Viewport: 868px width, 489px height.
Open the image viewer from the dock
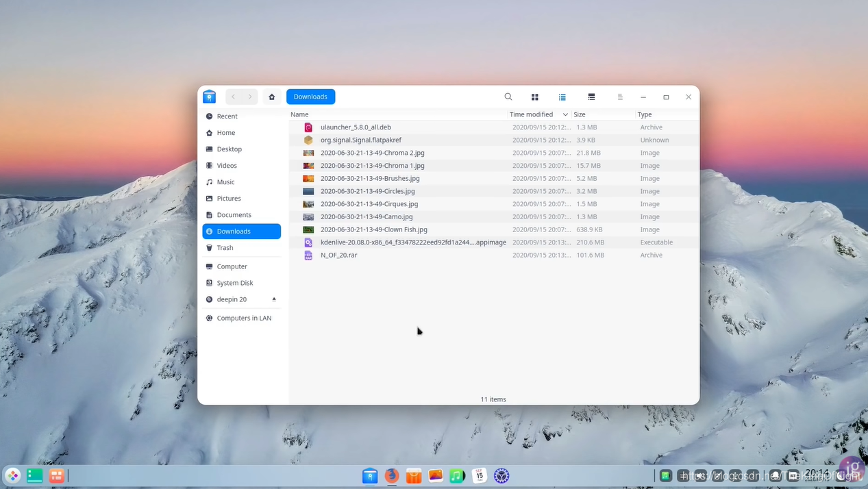coord(436,475)
